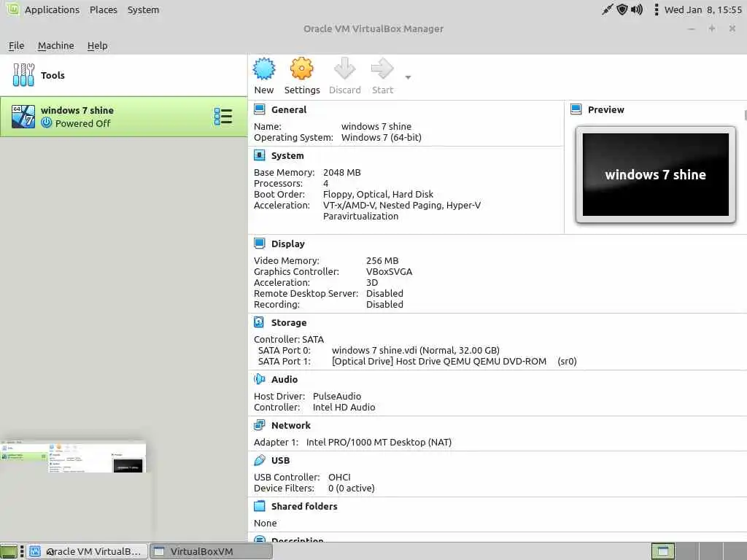Open the General settings header link
Image resolution: width=747 pixels, height=560 pixels.
pyautogui.click(x=289, y=109)
